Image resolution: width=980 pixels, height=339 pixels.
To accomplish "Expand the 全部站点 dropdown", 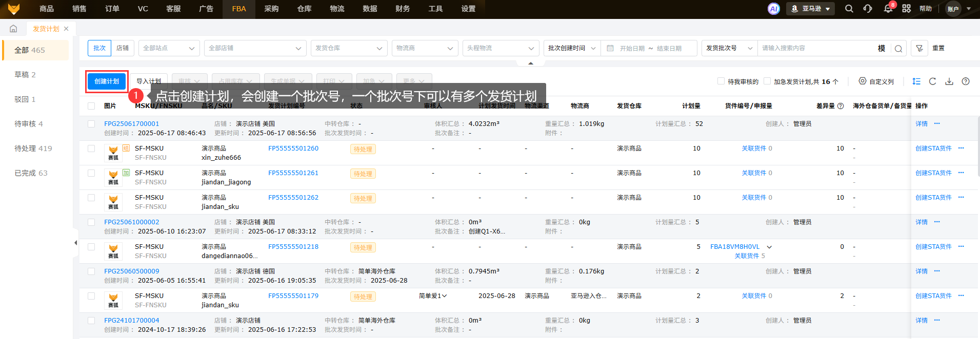I will point(169,48).
